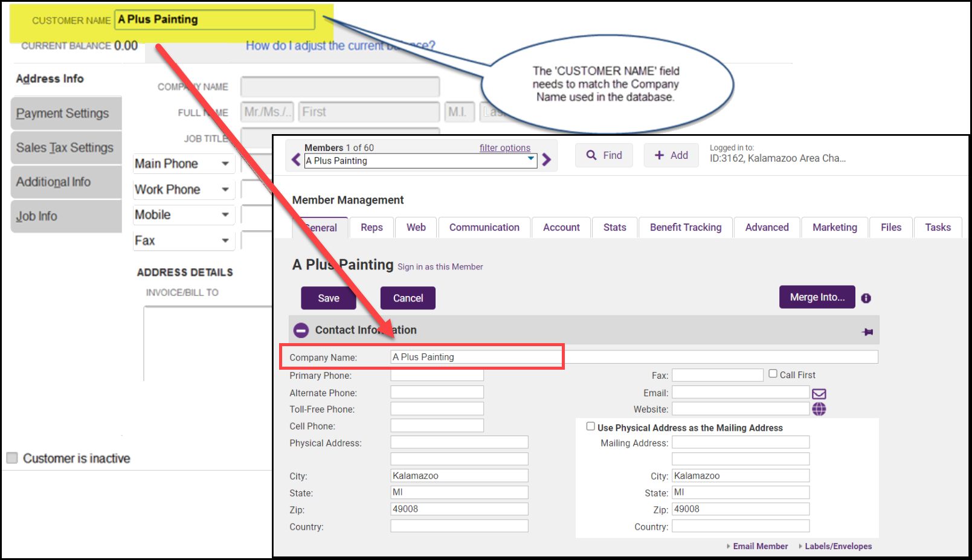Click the info icon next to Merge Into
972x560 pixels.
[866, 298]
